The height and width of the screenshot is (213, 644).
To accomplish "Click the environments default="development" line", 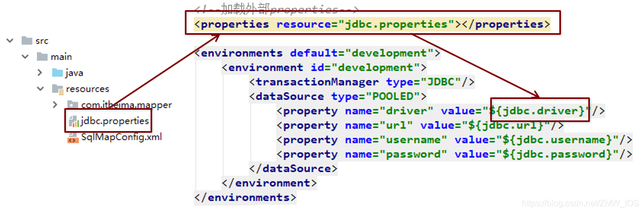I will [317, 53].
